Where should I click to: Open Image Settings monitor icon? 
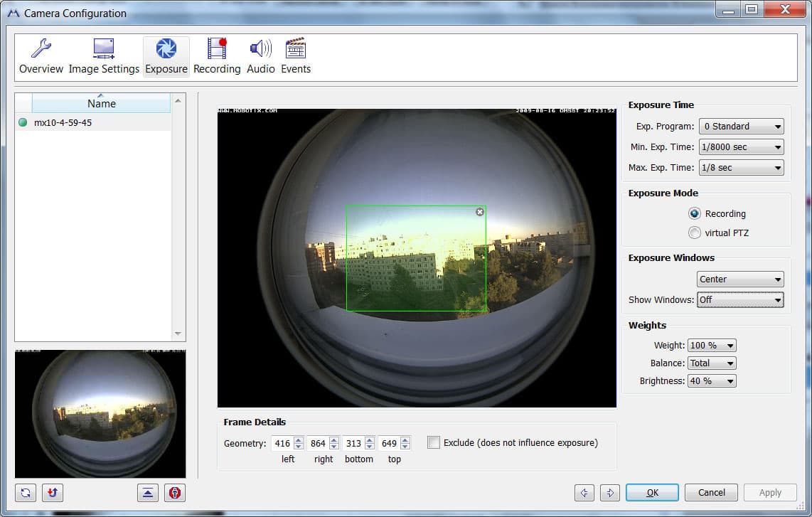coord(104,48)
